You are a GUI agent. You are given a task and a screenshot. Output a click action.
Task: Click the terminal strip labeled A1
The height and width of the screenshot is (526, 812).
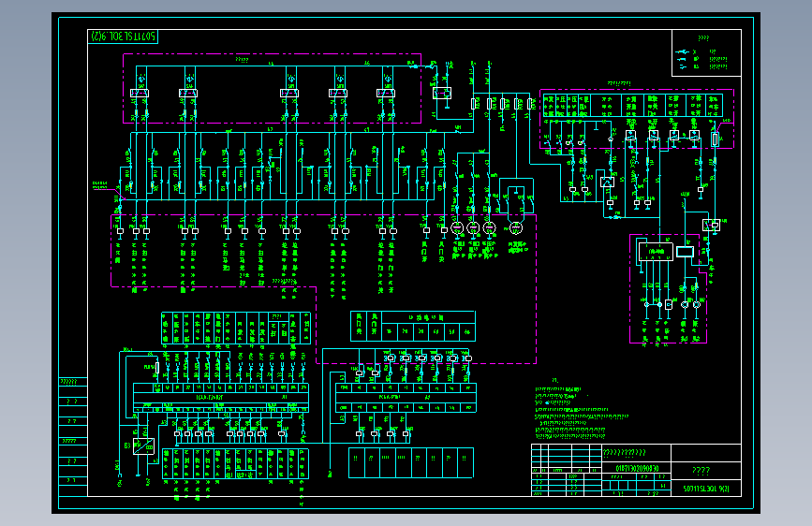(x=221, y=398)
